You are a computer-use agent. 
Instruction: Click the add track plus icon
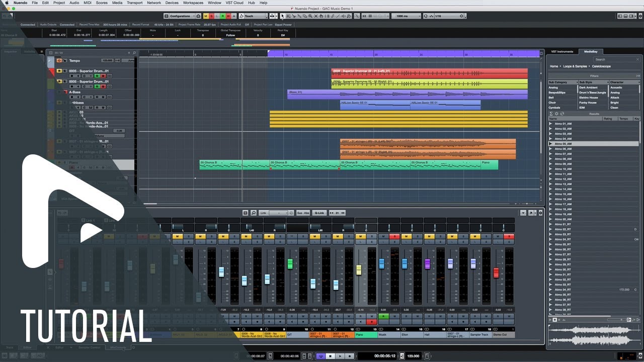click(x=129, y=53)
